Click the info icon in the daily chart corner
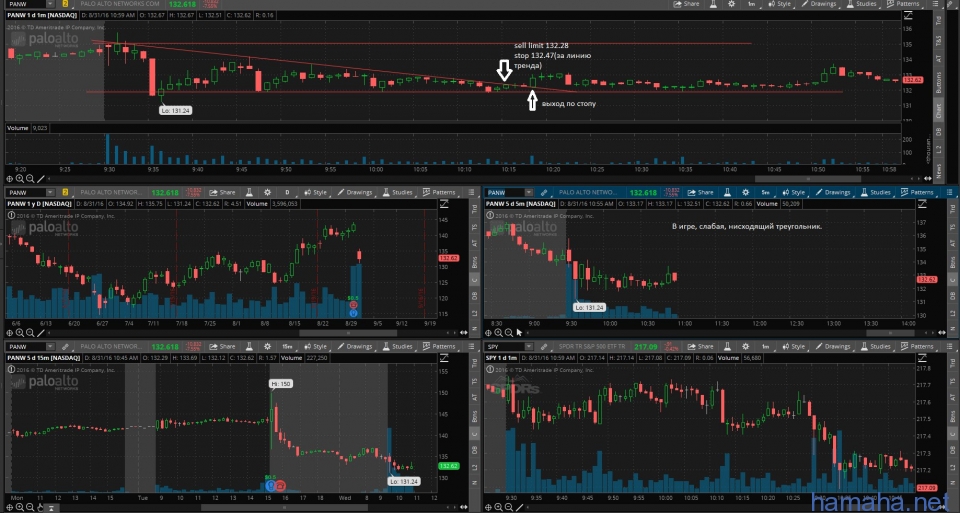This screenshot has width=960, height=513. point(11,215)
